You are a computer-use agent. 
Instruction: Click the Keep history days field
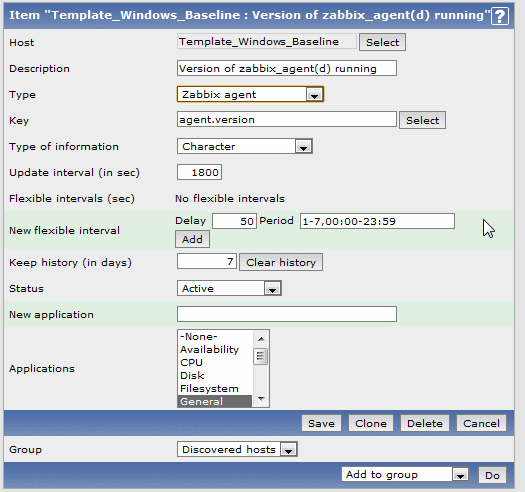coord(207,261)
